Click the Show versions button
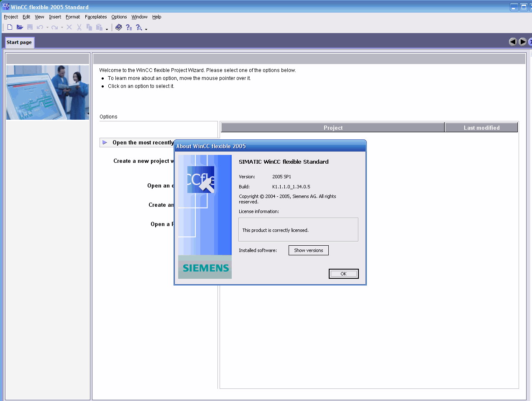The width and height of the screenshot is (532, 401). click(309, 250)
